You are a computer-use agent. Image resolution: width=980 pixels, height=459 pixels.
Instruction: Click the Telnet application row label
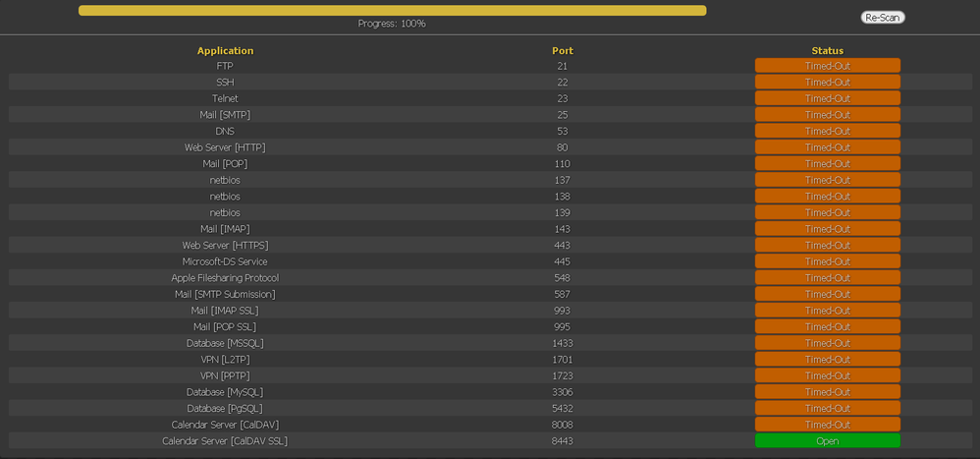pos(225,98)
